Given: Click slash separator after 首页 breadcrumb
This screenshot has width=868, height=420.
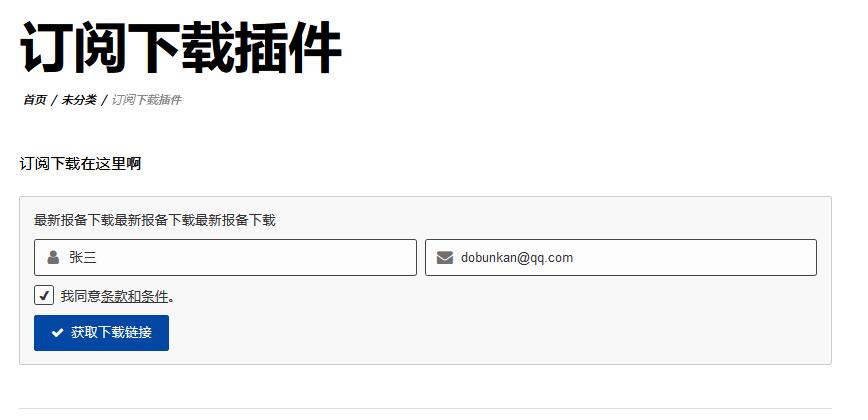Looking at the screenshot, I should click(54, 100).
